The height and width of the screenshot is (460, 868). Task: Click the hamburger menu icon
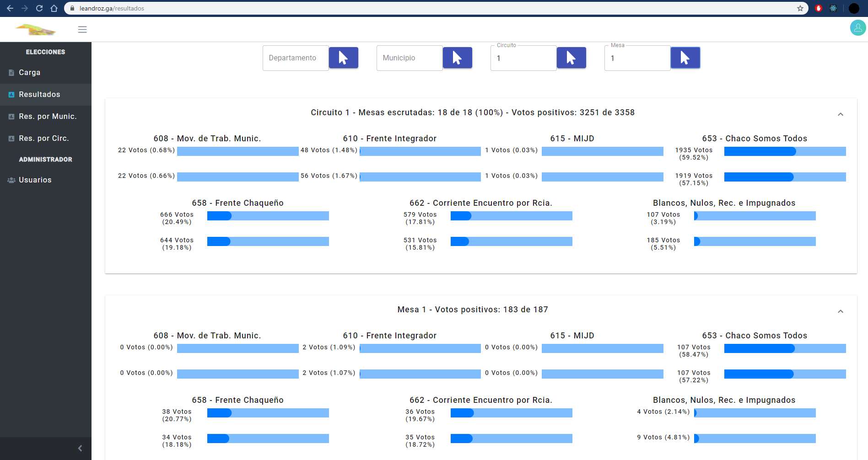(x=82, y=30)
